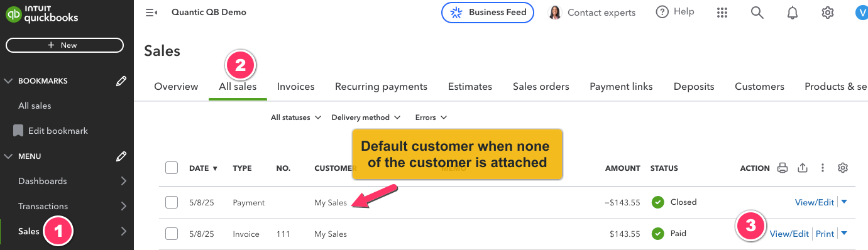Print the sales list via printer icon
Image resolution: width=868 pixels, height=250 pixels.
point(782,168)
